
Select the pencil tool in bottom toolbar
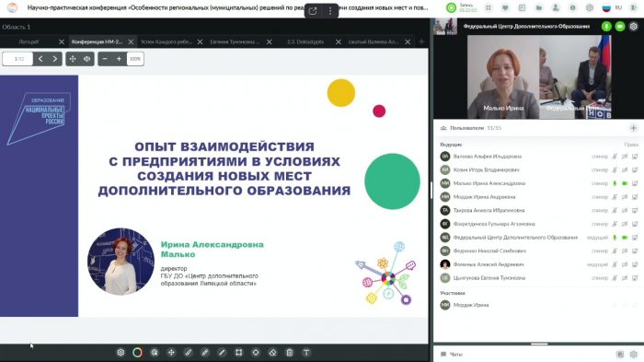tap(205, 353)
